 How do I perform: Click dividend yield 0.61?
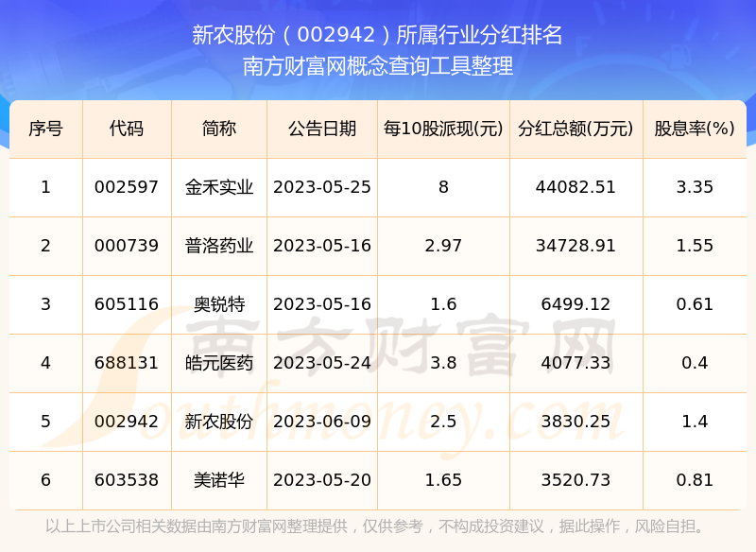coord(695,304)
